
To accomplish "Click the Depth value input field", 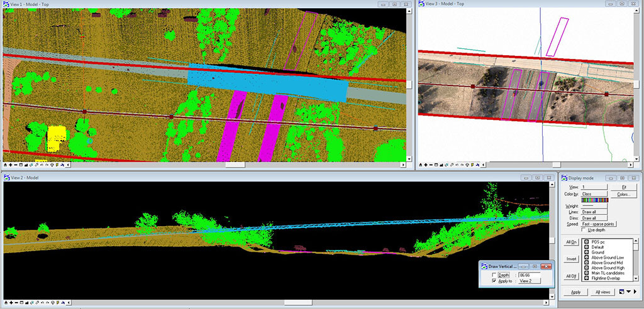I will (x=530, y=274).
